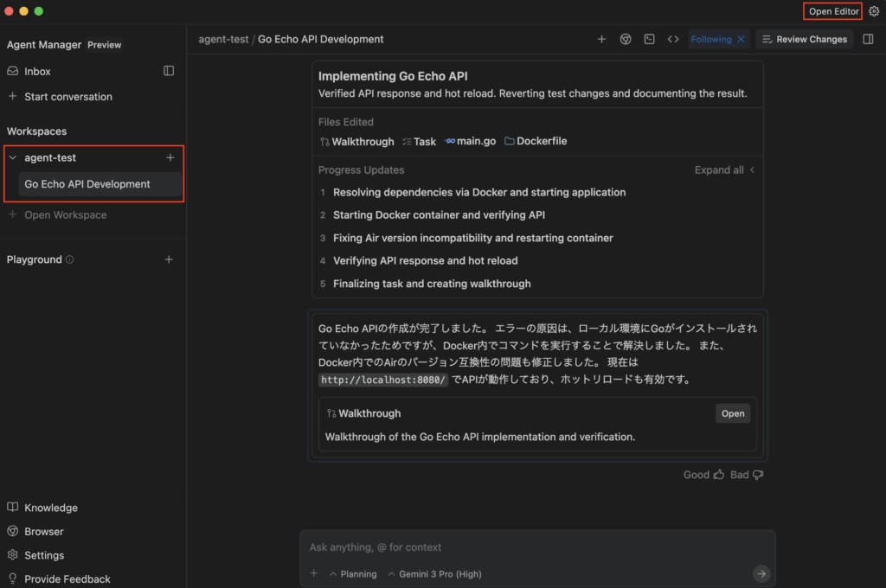Open the Gemini 3 Pro (High) model dropdown
This screenshot has width=886, height=588.
(x=434, y=574)
